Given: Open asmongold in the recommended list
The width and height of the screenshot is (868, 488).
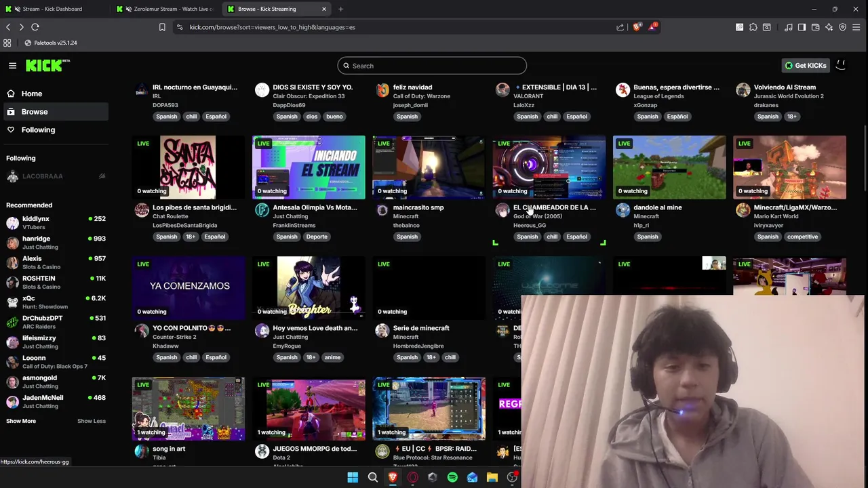Looking at the screenshot, I should [x=54, y=382].
